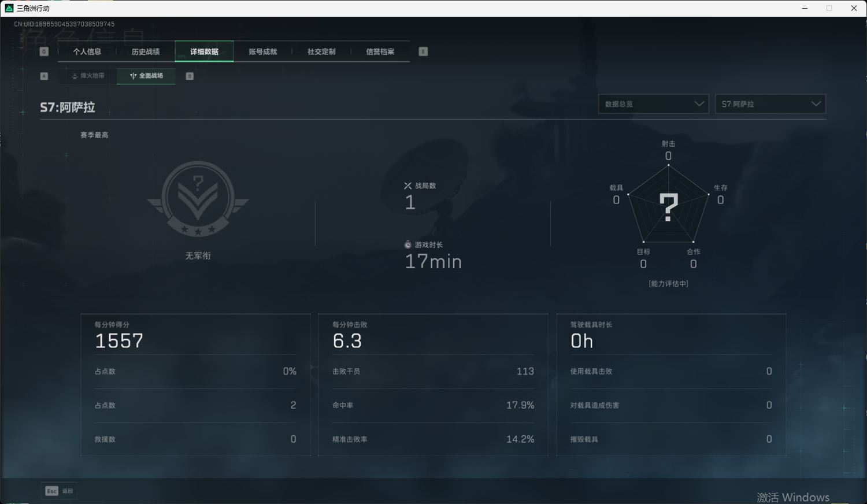Screen dimensions: 867x504
Task: Open the 历史战绩 tab
Action: 146,51
